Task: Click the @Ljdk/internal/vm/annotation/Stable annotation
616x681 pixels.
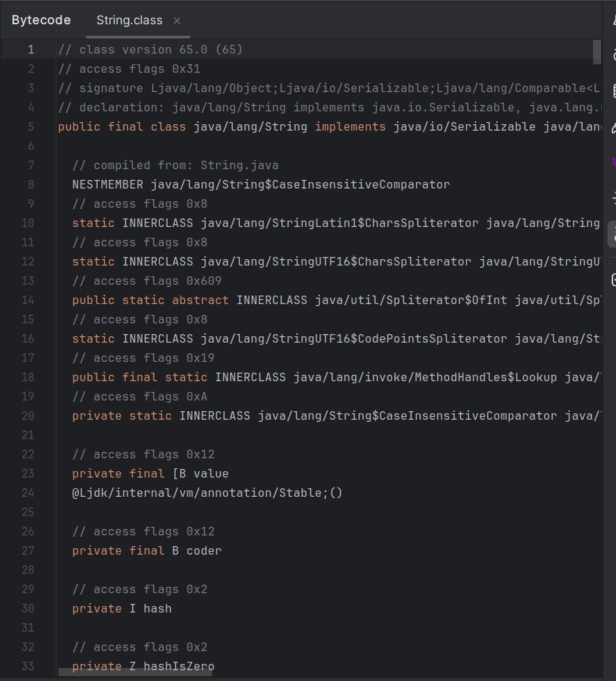Action: pyautogui.click(x=207, y=493)
